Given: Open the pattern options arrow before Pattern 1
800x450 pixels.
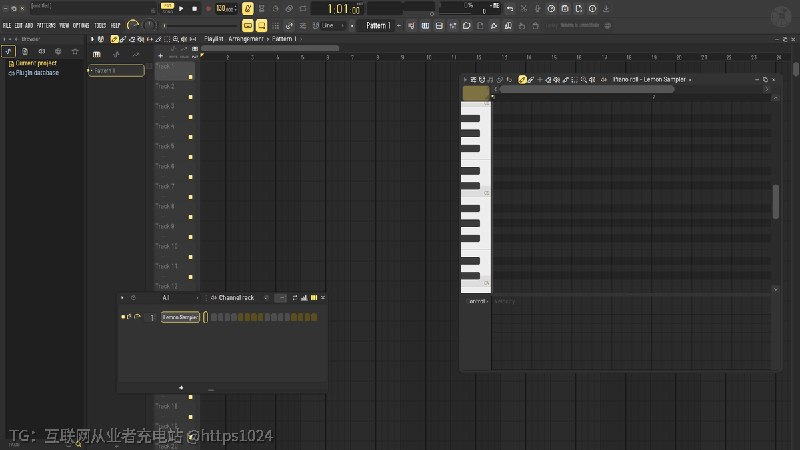Looking at the screenshot, I should 352,26.
